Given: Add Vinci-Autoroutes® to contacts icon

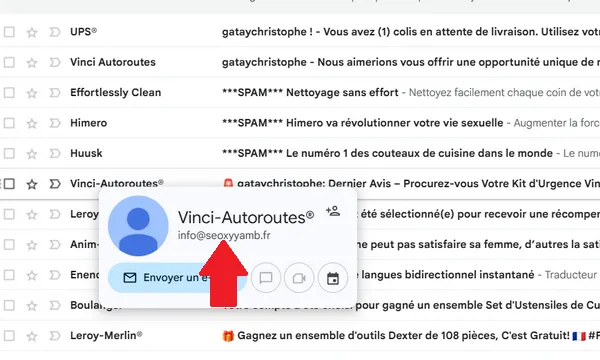Looking at the screenshot, I should click(x=333, y=211).
